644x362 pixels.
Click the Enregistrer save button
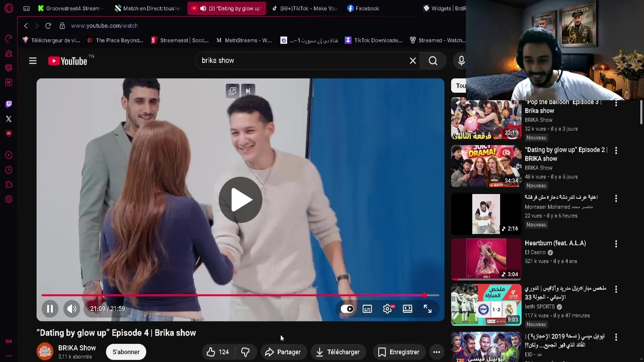point(398,352)
